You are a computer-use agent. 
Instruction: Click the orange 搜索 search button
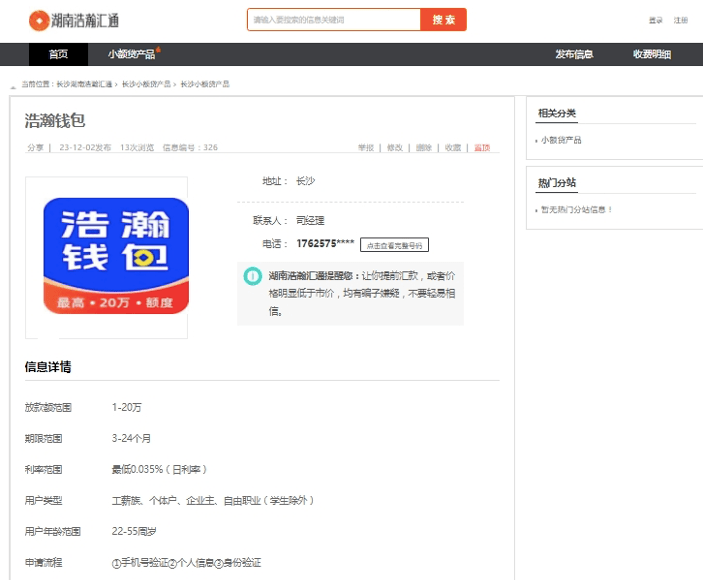coord(444,20)
